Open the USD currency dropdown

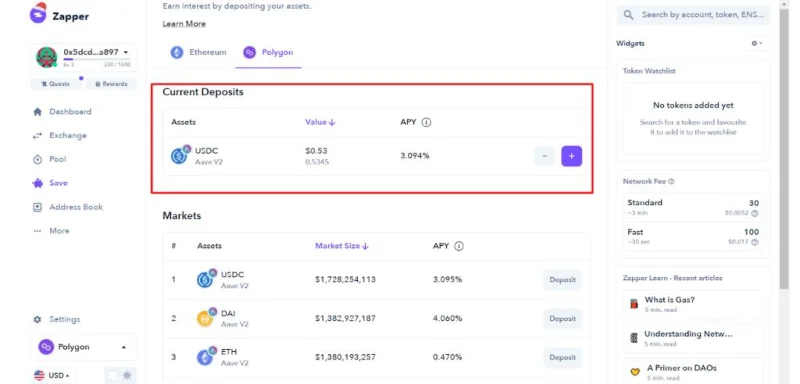point(53,375)
